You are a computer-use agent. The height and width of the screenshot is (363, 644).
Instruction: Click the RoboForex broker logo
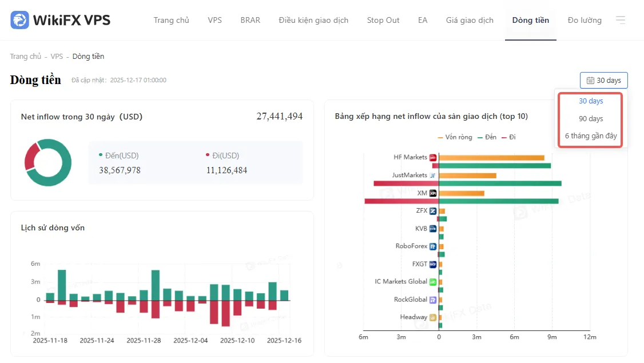point(433,246)
